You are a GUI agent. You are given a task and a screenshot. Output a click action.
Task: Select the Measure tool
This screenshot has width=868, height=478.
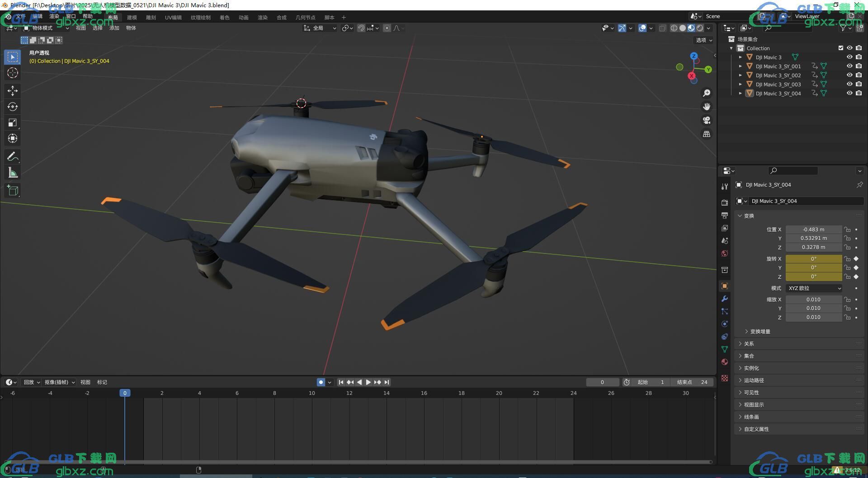[x=13, y=173]
